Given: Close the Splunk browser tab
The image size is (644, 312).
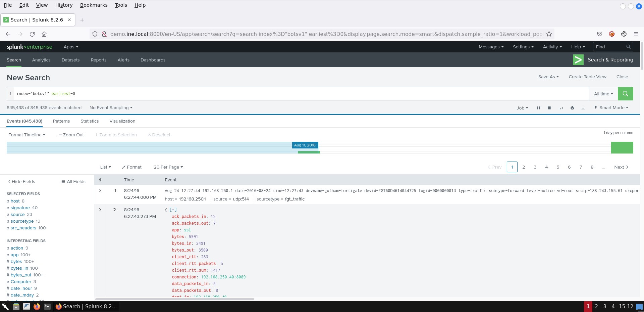Looking at the screenshot, I should coord(69,20).
